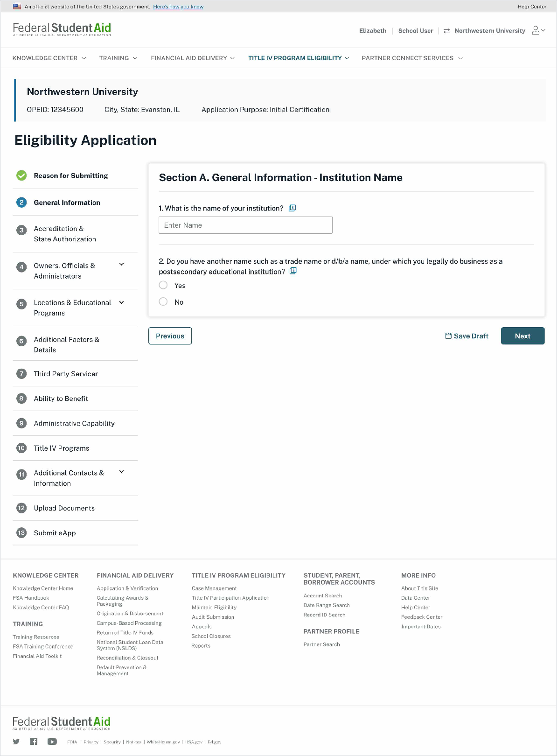The width and height of the screenshot is (557, 756).
Task: Click the Save Draft button
Action: tap(467, 336)
